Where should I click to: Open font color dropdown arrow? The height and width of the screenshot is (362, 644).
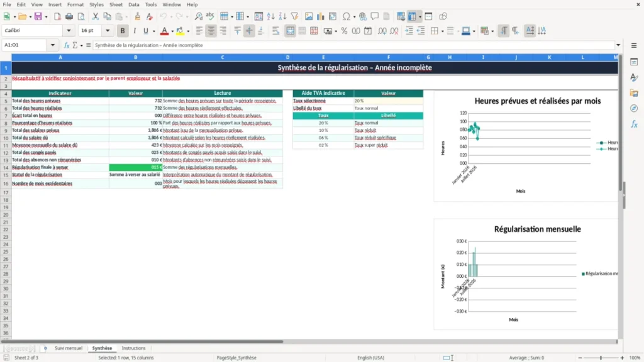tap(172, 31)
